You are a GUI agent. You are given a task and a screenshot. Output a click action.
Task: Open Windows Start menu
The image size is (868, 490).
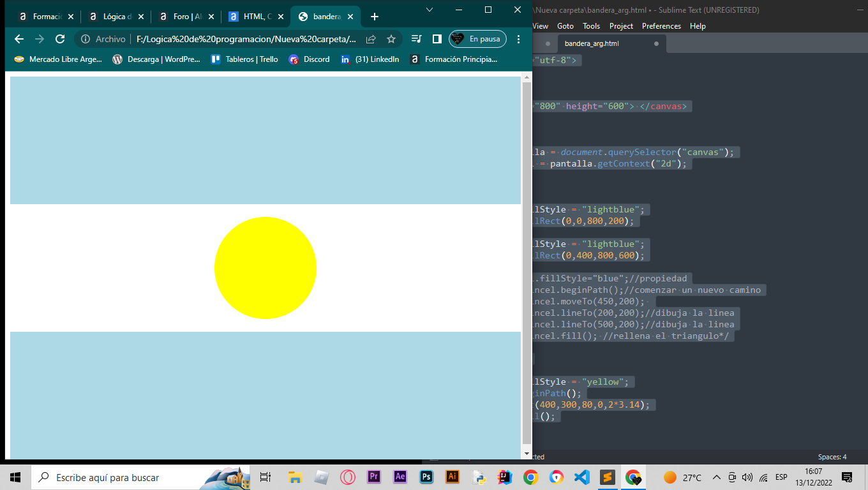[x=15, y=477]
